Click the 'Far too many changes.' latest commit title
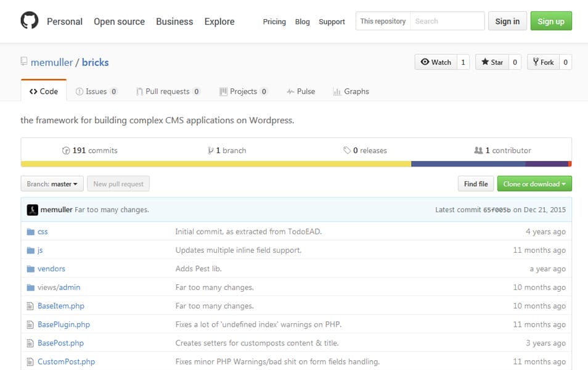The height and width of the screenshot is (370, 588). [x=112, y=210]
